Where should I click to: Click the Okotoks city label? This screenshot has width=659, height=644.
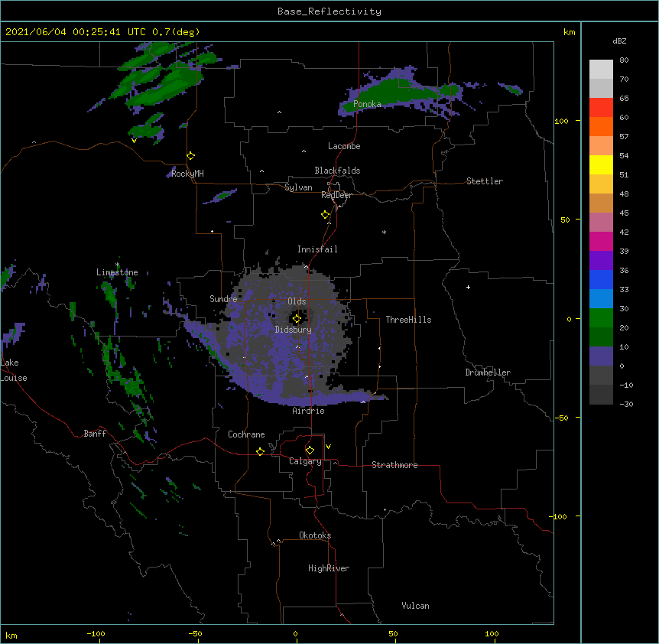point(315,535)
